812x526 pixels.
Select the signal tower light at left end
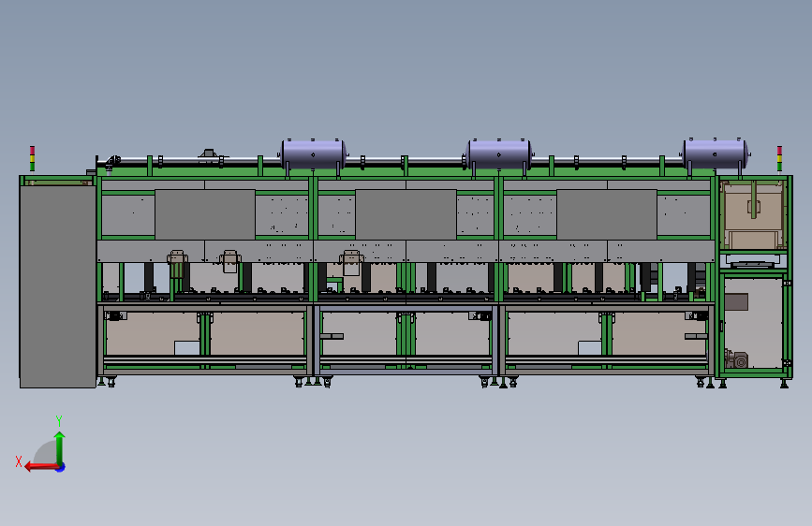32,158
